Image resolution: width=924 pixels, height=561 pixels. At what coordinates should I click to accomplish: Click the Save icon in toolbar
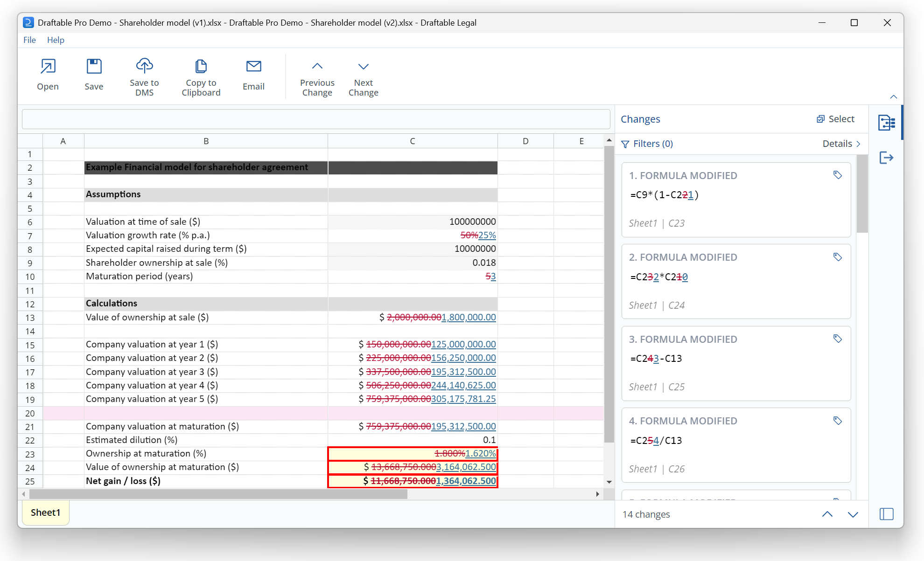pyautogui.click(x=94, y=67)
